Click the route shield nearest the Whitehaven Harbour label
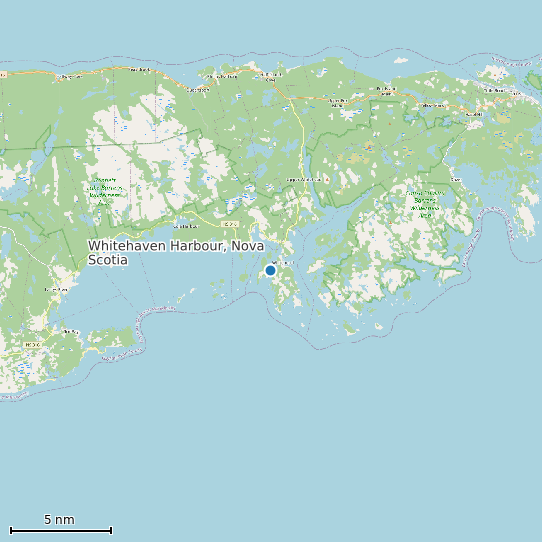Viewport: 542px width, 542px height. tap(230, 224)
